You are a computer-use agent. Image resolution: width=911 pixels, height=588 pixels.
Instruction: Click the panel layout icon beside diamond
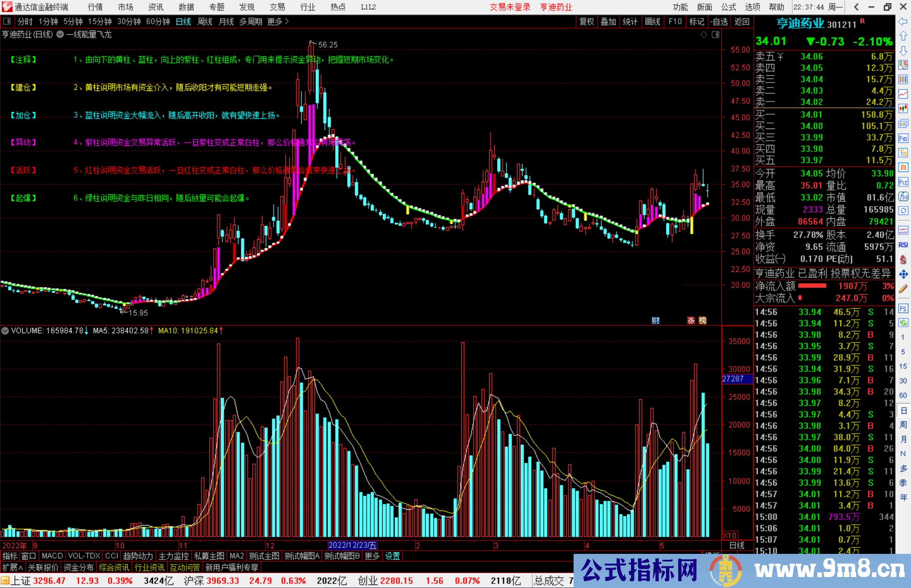tap(715, 35)
